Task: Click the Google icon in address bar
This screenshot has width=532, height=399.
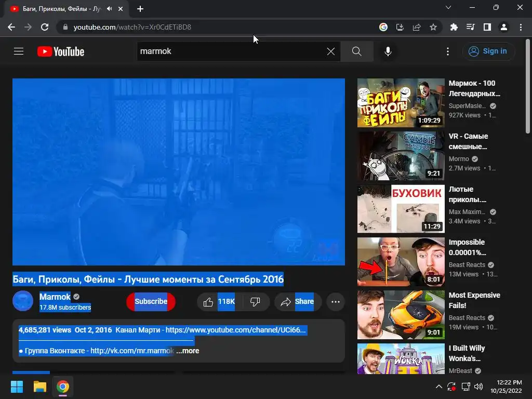Action: [x=383, y=27]
